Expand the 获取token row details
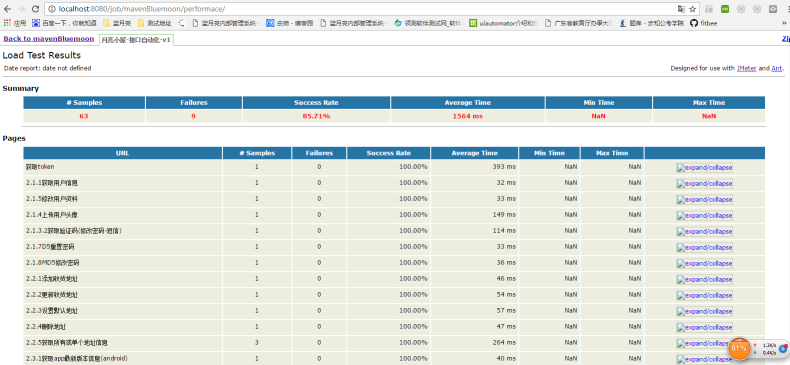790x365 pixels. (x=704, y=168)
